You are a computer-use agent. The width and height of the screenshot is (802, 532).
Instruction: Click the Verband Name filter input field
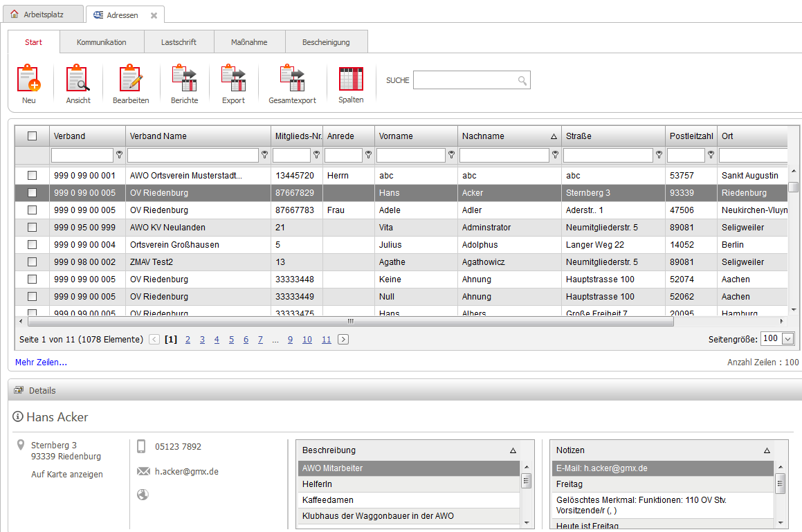(x=193, y=154)
